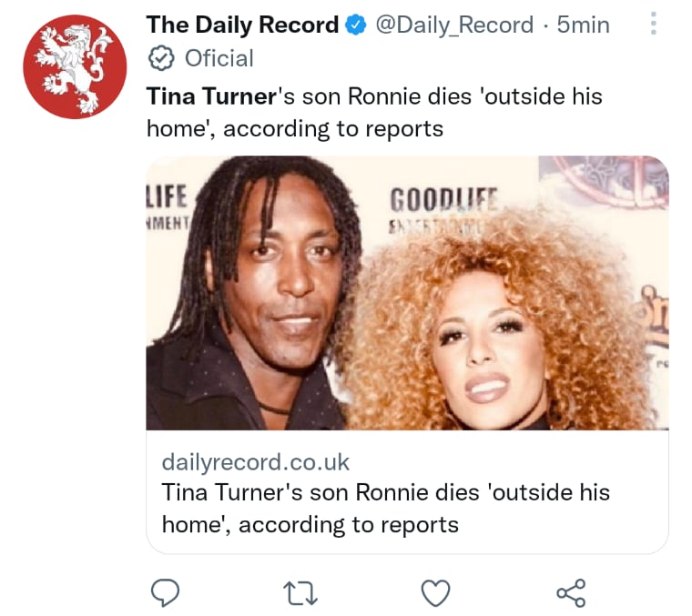Open the dailyrecord.co.uk domain link

coord(256,462)
